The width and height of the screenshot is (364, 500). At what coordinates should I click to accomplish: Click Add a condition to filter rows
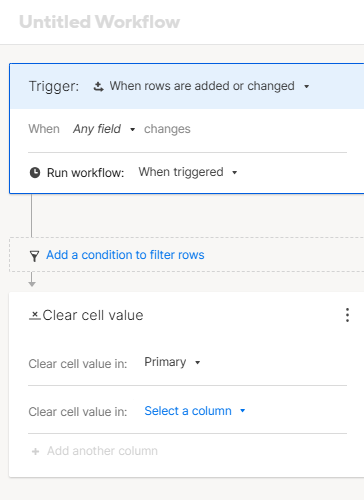tap(125, 255)
